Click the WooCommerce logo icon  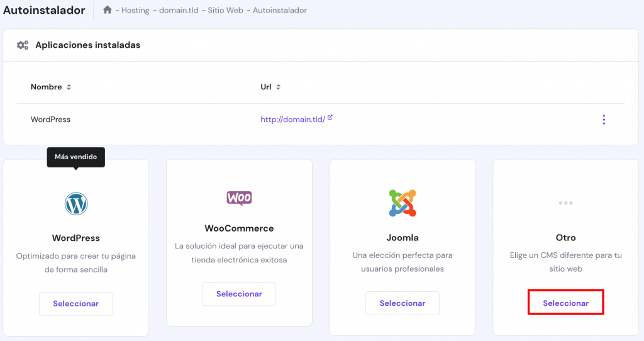pyautogui.click(x=239, y=198)
